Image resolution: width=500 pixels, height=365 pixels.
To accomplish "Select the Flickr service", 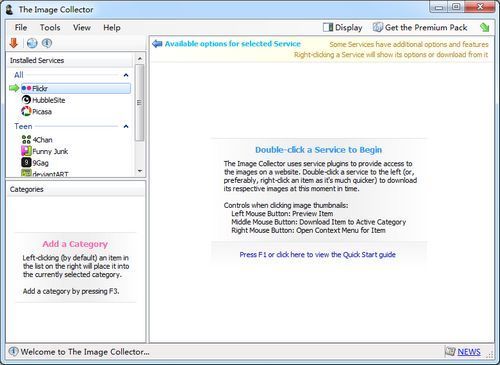I will (76, 88).
